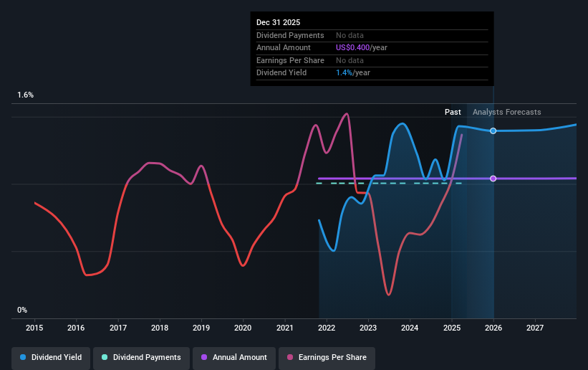Click the 'Analysts Forecasts' label
Screen dimensions: 588x370
tap(506, 112)
